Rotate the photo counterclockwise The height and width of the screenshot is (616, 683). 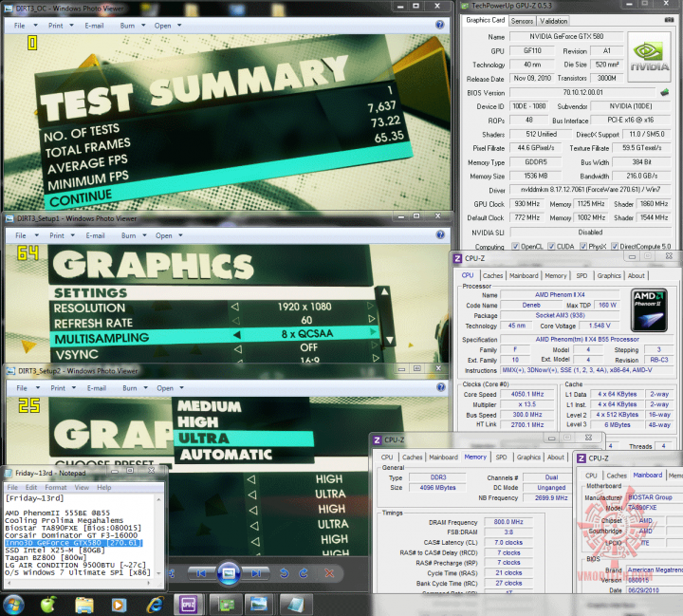coord(284,573)
